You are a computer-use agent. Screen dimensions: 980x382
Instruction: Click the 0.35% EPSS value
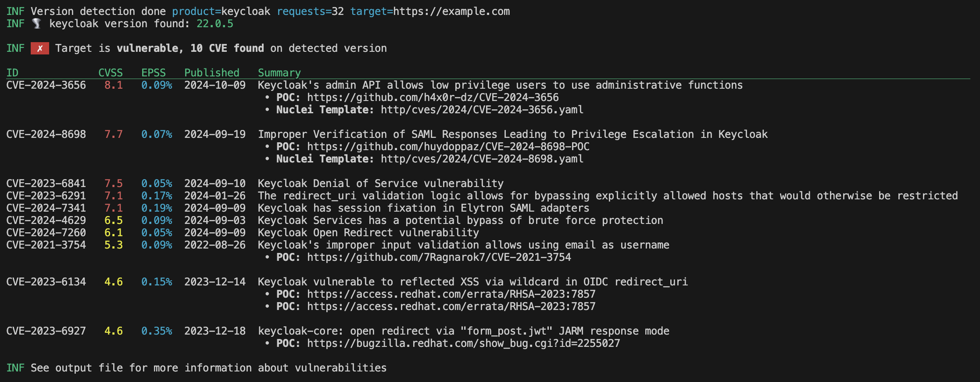pos(157,331)
